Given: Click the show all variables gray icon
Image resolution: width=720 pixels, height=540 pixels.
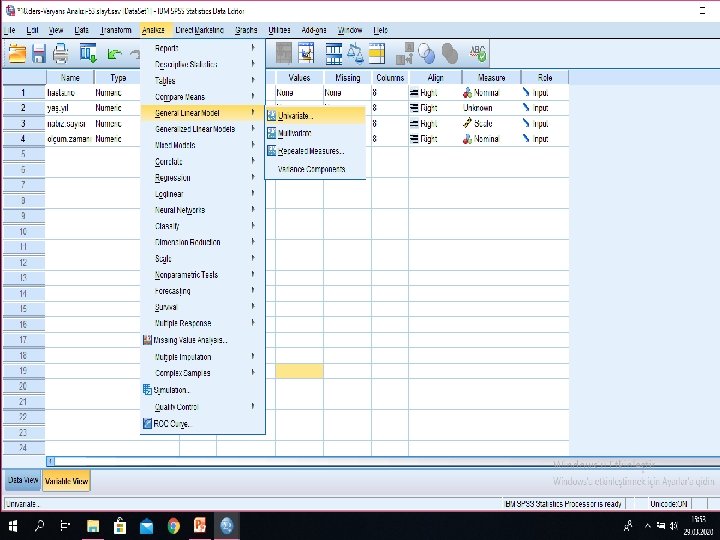Looking at the screenshot, I should [x=450, y=54].
